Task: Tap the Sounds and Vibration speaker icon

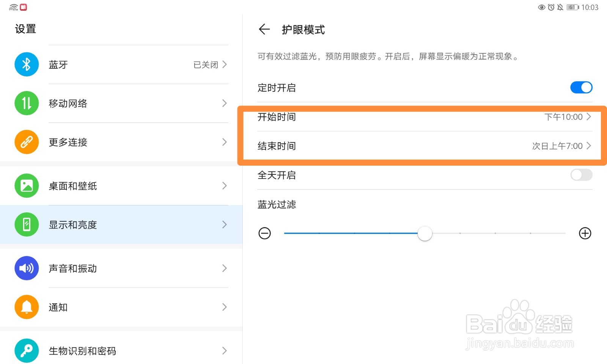Action: pos(27,268)
